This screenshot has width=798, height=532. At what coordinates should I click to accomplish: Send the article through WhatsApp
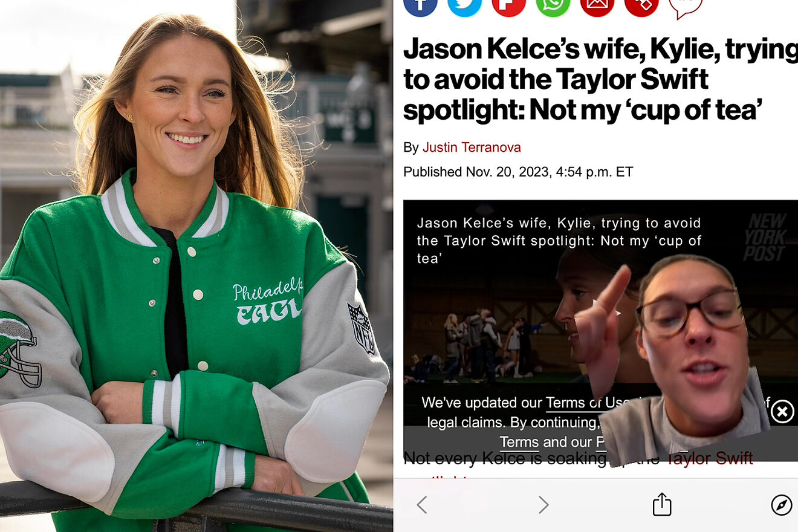[x=553, y=4]
